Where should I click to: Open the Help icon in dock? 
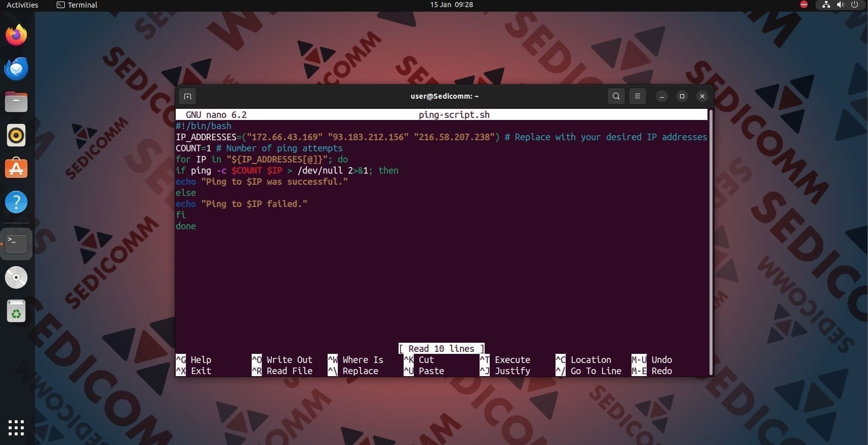(16, 202)
